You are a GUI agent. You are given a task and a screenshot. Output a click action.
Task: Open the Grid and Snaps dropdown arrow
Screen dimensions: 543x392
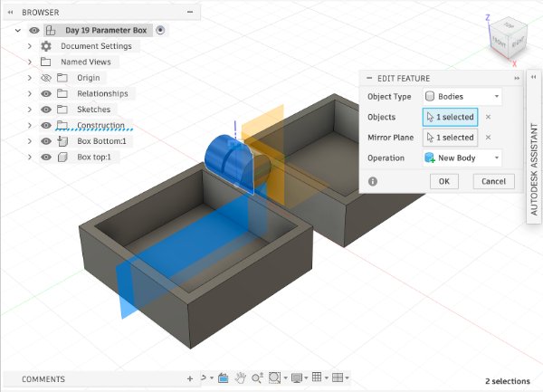pos(327,378)
